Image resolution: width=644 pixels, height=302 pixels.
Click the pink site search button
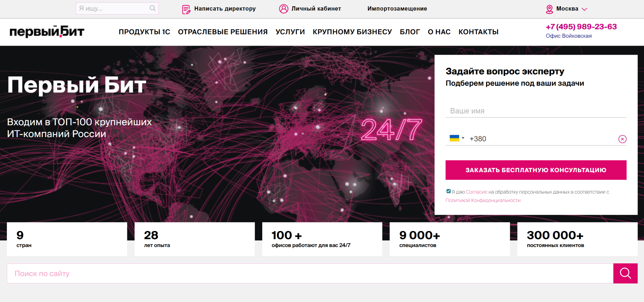click(x=625, y=273)
